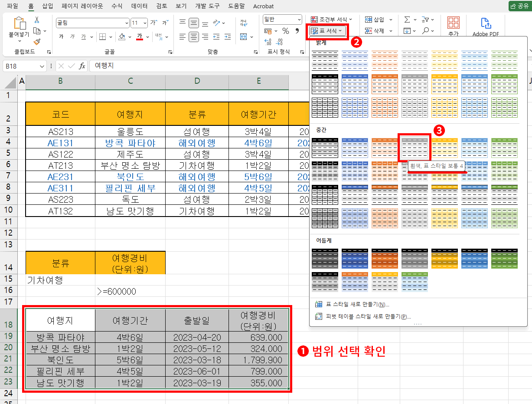Click the phonetic guide 내천 icon
Screen dimensions: 532x404
click(158, 36)
